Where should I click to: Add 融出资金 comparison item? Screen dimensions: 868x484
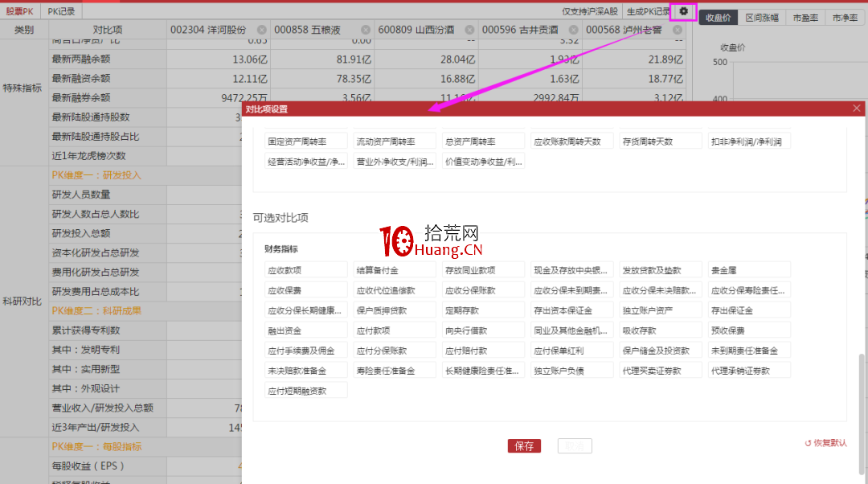pos(306,330)
